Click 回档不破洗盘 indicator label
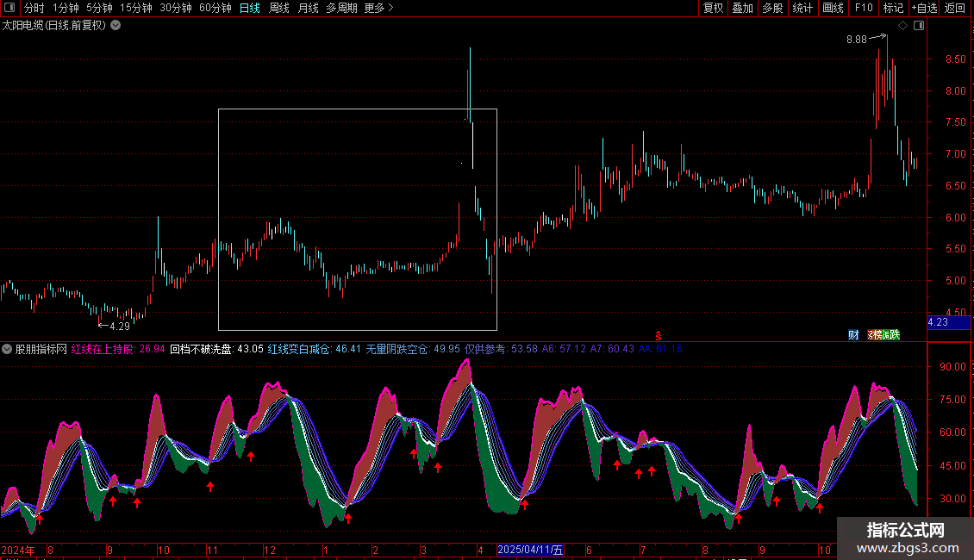Screen dimensions: 974x560 217,349
